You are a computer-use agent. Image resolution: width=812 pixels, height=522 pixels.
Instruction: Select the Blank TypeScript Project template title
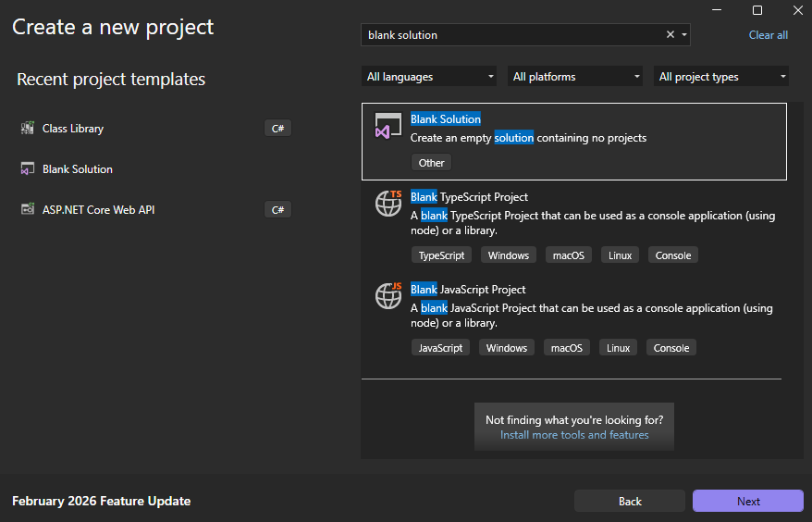coord(470,197)
